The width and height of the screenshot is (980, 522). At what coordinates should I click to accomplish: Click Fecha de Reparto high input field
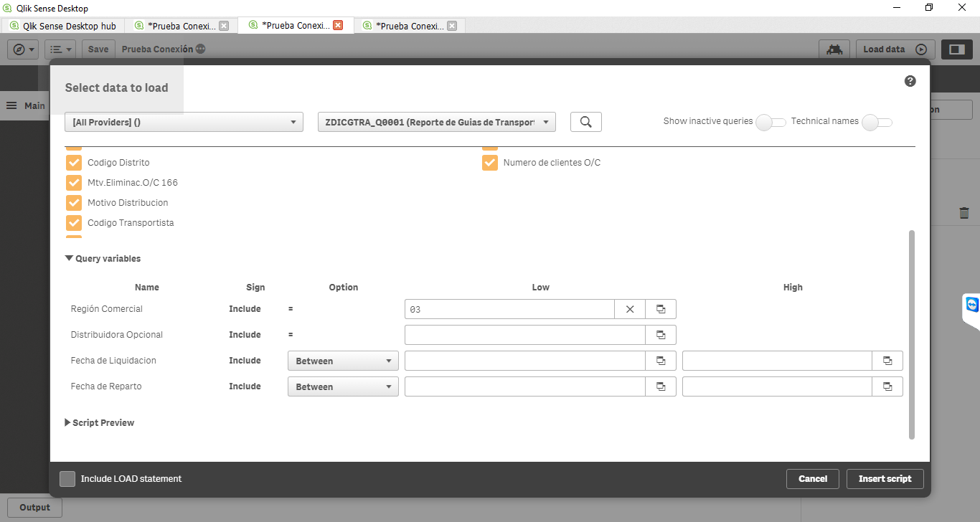coord(777,386)
